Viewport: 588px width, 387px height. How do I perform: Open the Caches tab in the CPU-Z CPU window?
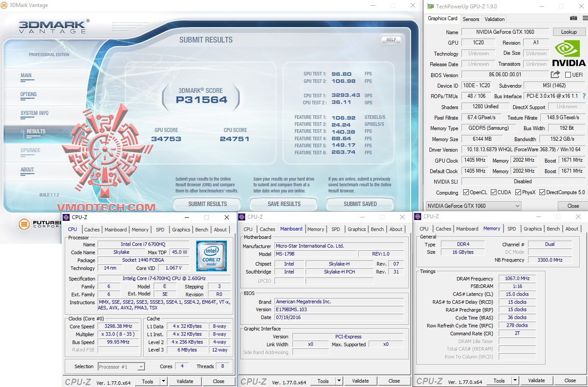click(92, 230)
